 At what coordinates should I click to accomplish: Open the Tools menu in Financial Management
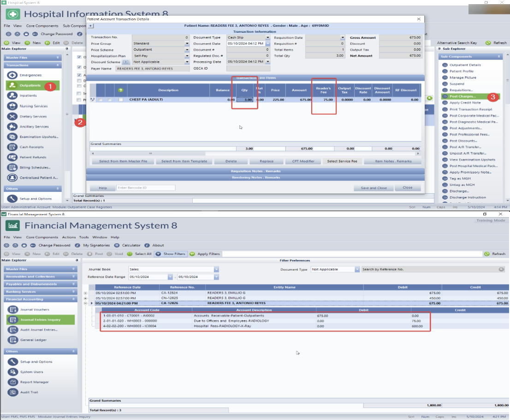tap(83, 237)
